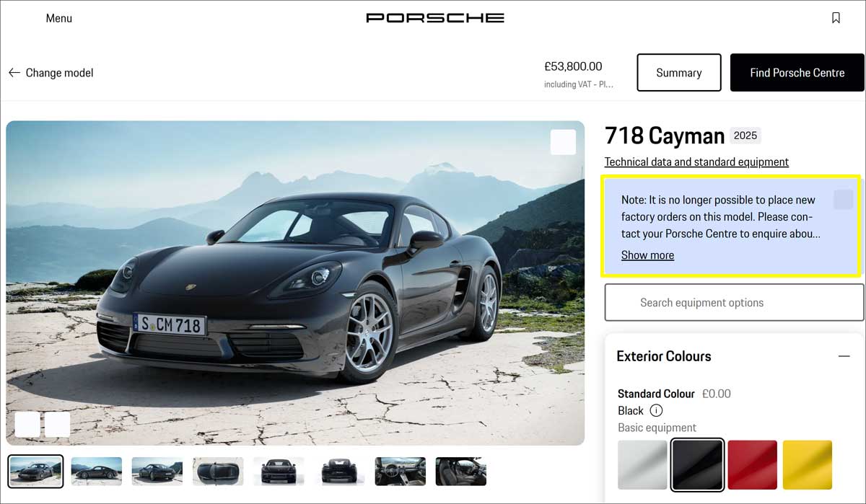This screenshot has height=504, width=866.
Task: Open the Summary page
Action: [678, 73]
